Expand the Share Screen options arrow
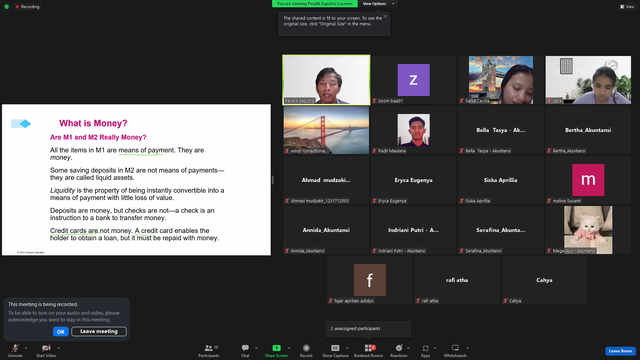The image size is (640, 360). [x=289, y=348]
